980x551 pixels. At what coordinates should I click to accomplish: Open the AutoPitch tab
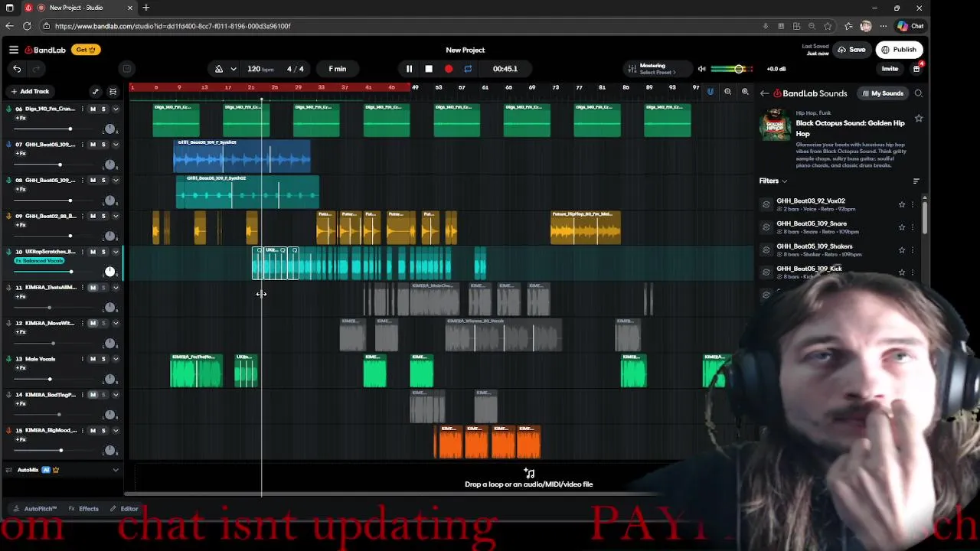[x=34, y=509]
